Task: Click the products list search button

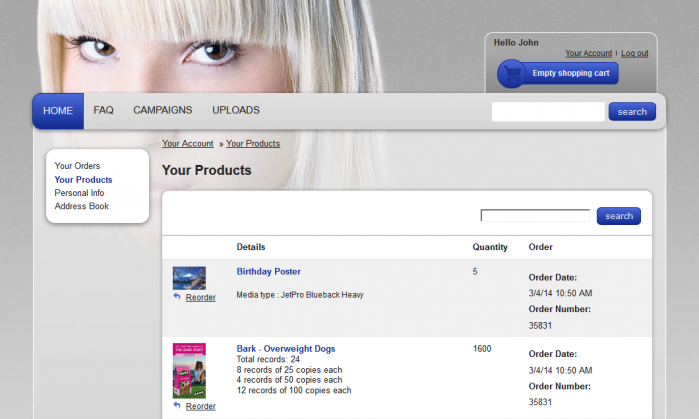Action: [618, 216]
